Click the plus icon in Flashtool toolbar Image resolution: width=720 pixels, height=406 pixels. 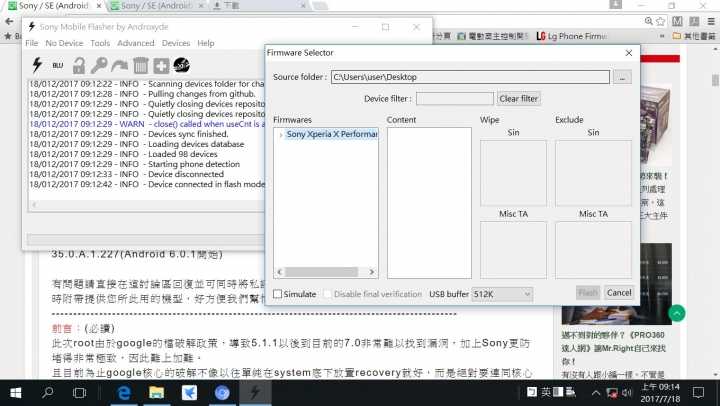click(161, 66)
